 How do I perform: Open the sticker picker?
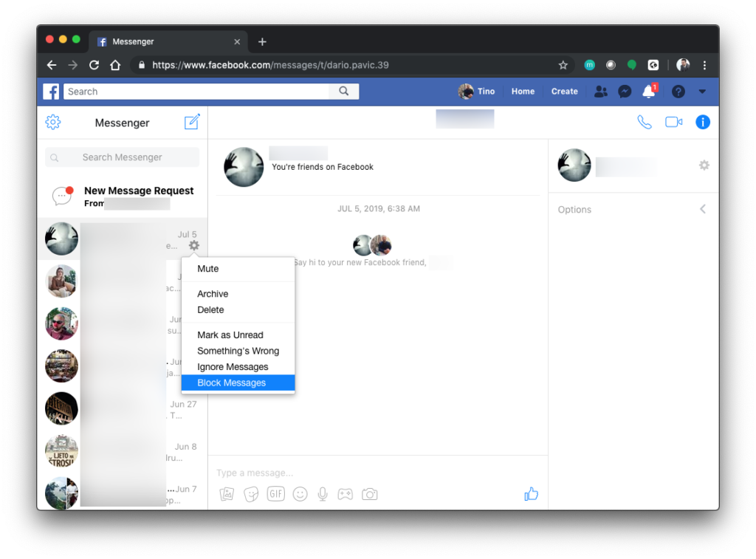pos(251,494)
